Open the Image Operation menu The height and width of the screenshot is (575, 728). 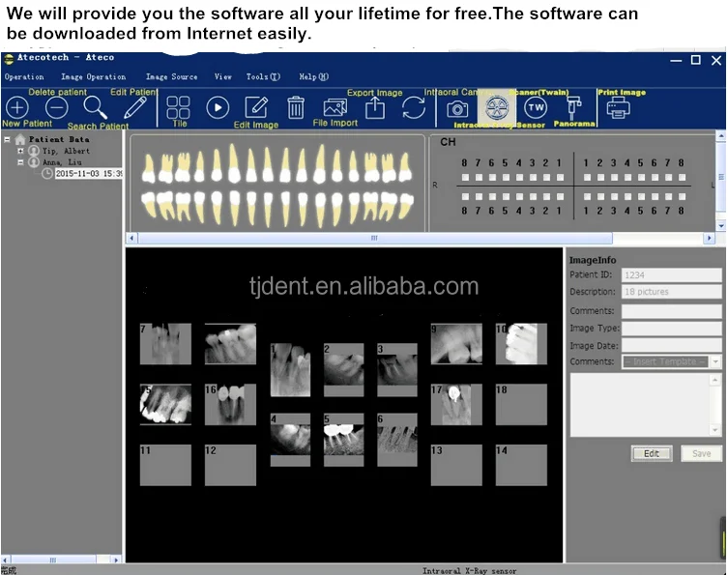pyautogui.click(x=93, y=76)
